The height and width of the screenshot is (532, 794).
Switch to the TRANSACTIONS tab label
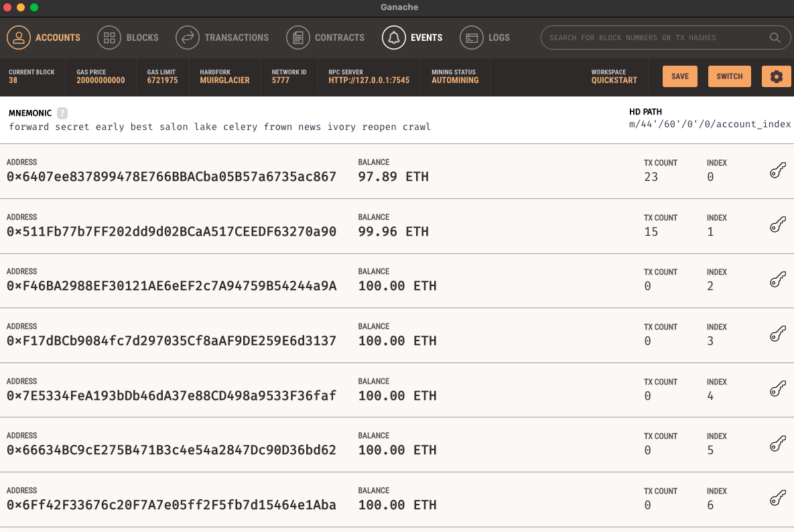(x=237, y=38)
